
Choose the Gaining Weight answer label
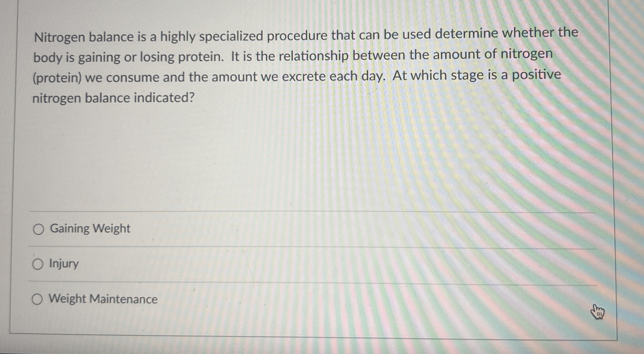pyautogui.click(x=90, y=229)
